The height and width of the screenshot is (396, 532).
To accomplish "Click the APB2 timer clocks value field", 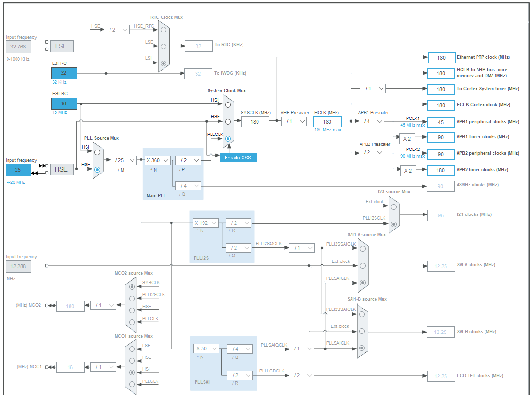I will click(441, 170).
